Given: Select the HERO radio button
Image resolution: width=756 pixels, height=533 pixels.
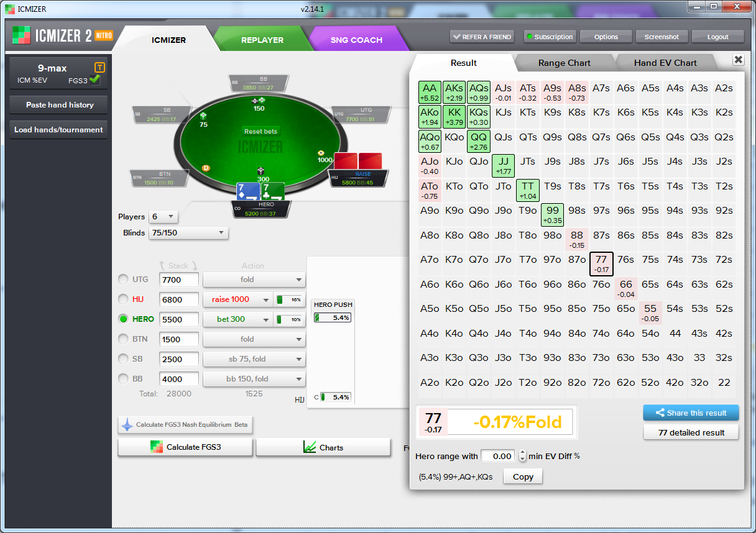Looking at the screenshot, I should pos(123,319).
